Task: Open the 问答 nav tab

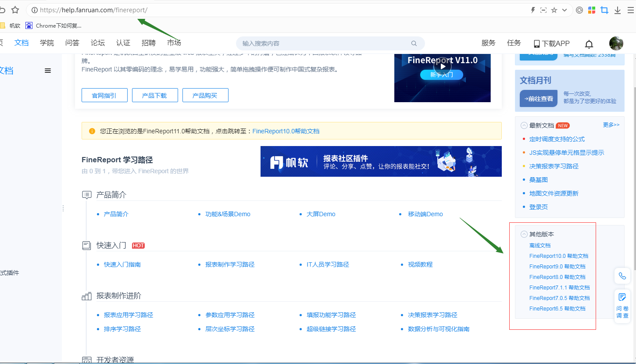Action: click(x=72, y=43)
